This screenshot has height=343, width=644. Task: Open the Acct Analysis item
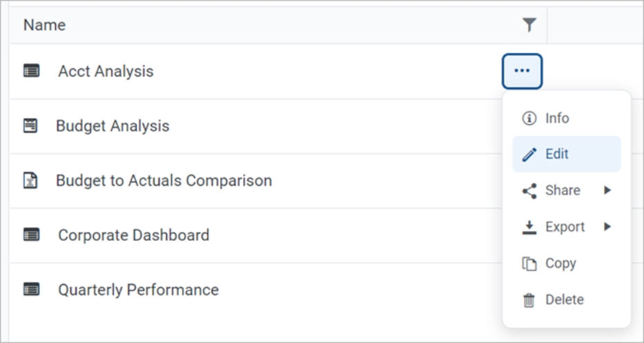pos(106,71)
